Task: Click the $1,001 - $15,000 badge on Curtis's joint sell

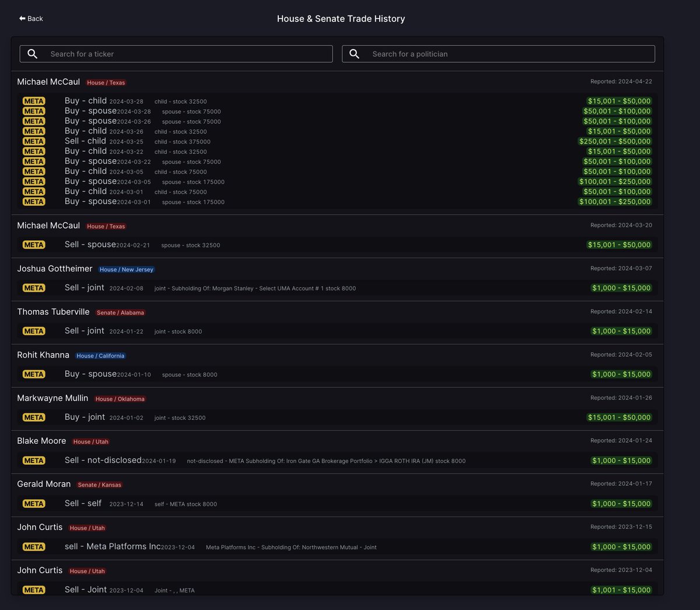Action: click(x=622, y=590)
